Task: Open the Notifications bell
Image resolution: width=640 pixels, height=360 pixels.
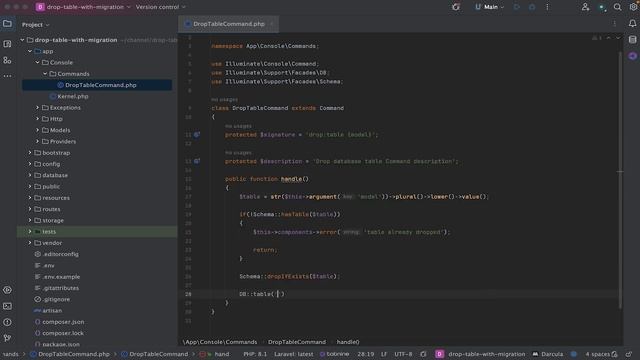Action: click(632, 24)
